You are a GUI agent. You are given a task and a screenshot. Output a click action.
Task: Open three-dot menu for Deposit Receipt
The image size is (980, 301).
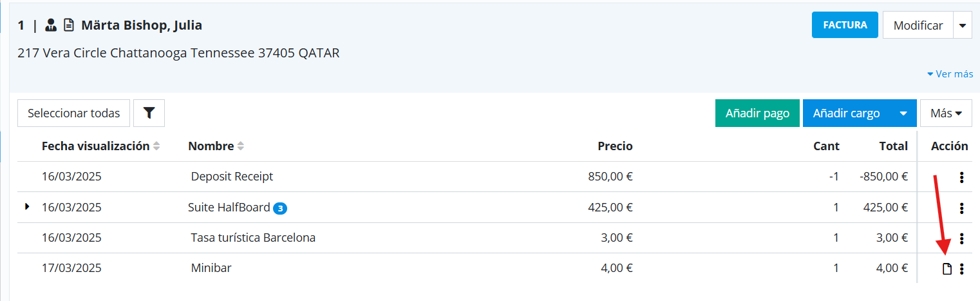point(961,177)
